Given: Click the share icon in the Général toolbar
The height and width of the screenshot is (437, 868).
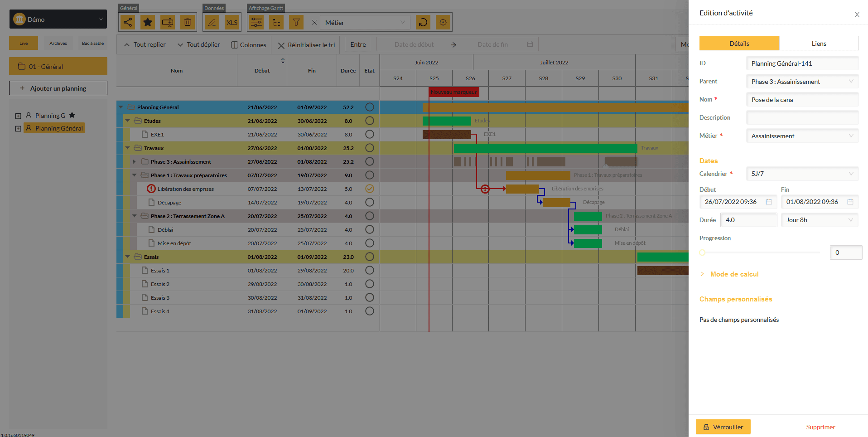Looking at the screenshot, I should (x=128, y=22).
